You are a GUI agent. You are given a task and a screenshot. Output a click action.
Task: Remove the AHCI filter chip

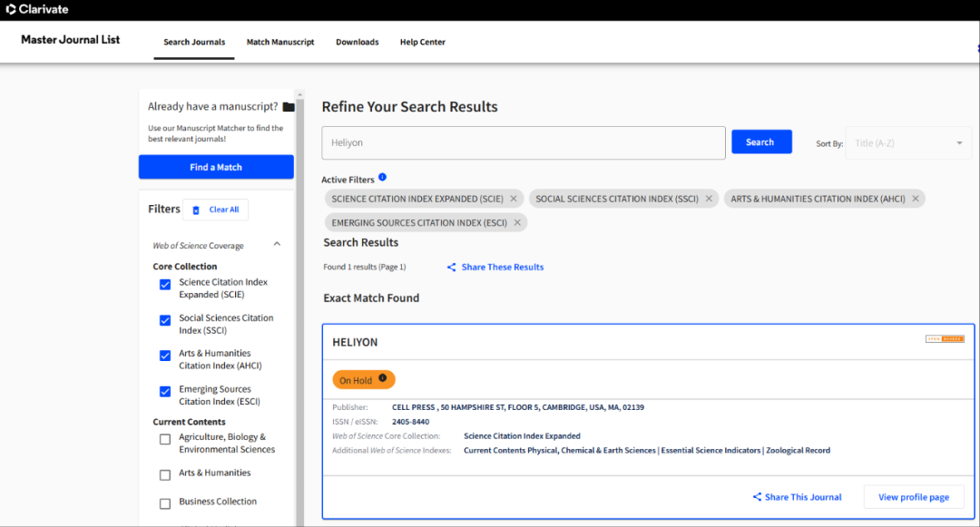916,199
